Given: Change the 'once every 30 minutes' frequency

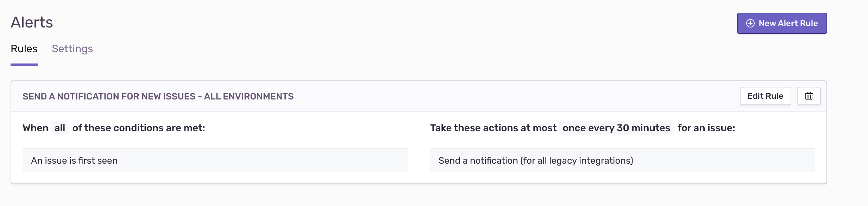Looking at the screenshot, I should pos(616,128).
